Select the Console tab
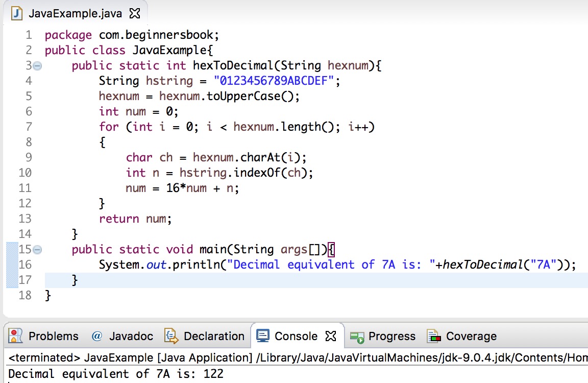The height and width of the screenshot is (383, 588). [296, 336]
